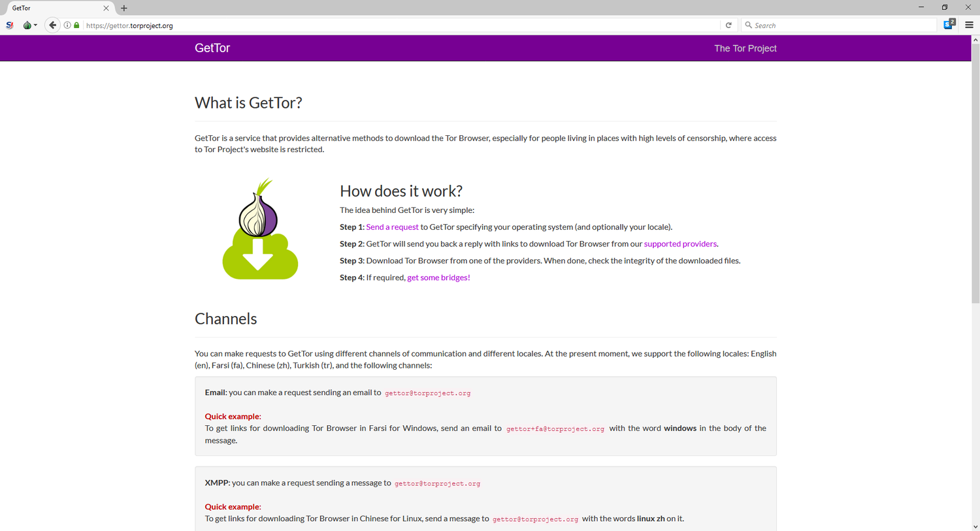Focus the URL address bar
The image size is (980, 531).
coord(402,25)
